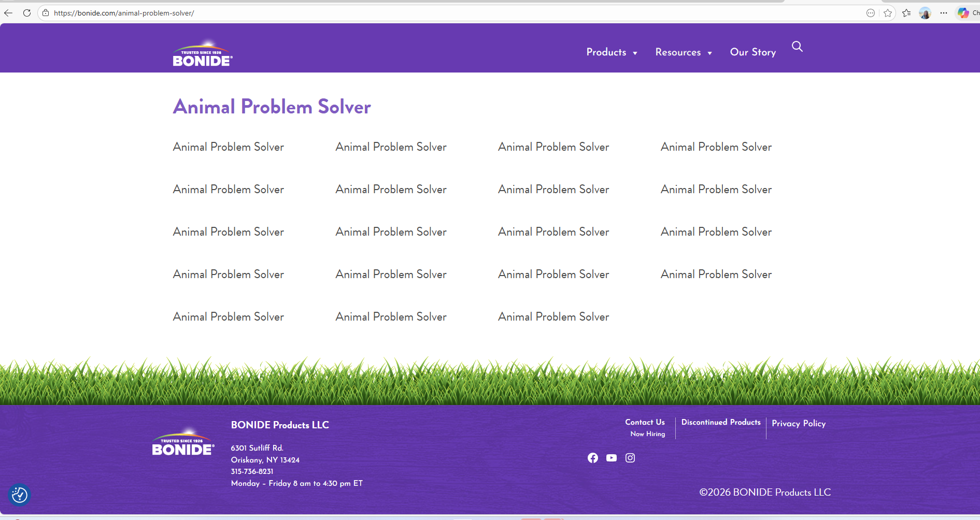Go back using browser back arrow
980x520 pixels.
coord(8,13)
